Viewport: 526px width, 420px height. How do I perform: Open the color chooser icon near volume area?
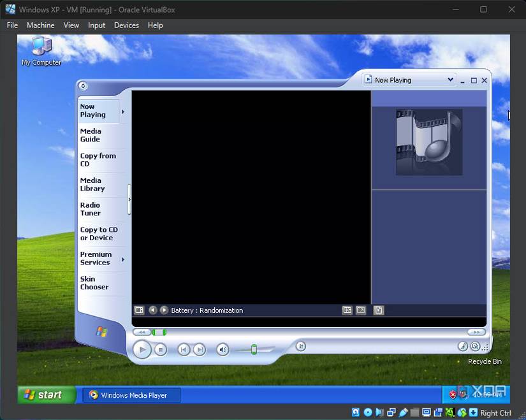click(x=462, y=346)
